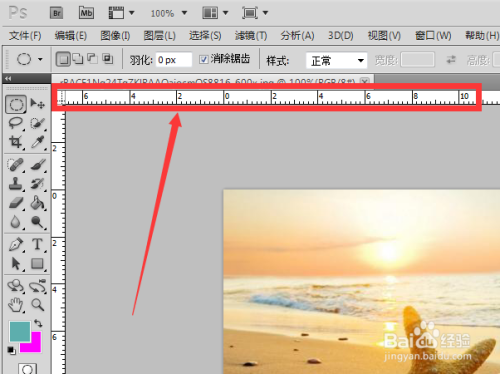Click the swap width and height button

click(x=451, y=60)
